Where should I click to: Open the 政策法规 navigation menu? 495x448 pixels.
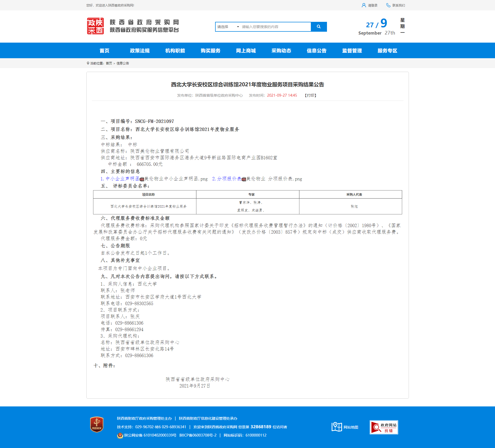[x=140, y=51]
